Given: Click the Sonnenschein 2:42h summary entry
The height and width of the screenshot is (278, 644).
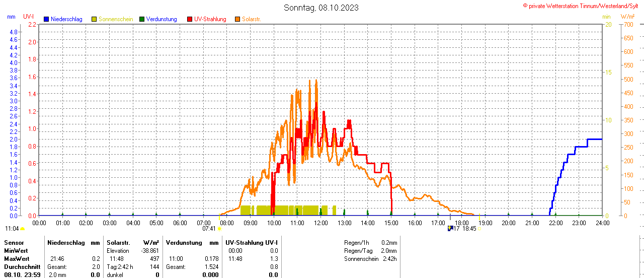Looking at the screenshot, I should click(370, 259).
